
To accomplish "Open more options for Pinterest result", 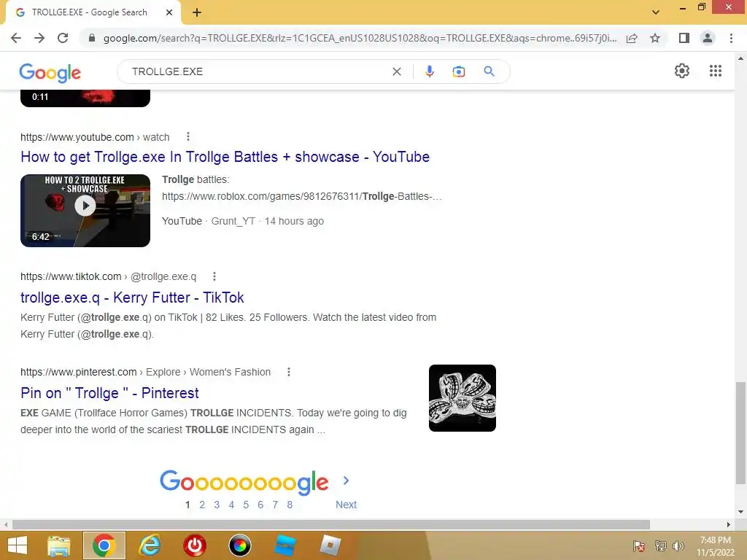I will tap(289, 372).
